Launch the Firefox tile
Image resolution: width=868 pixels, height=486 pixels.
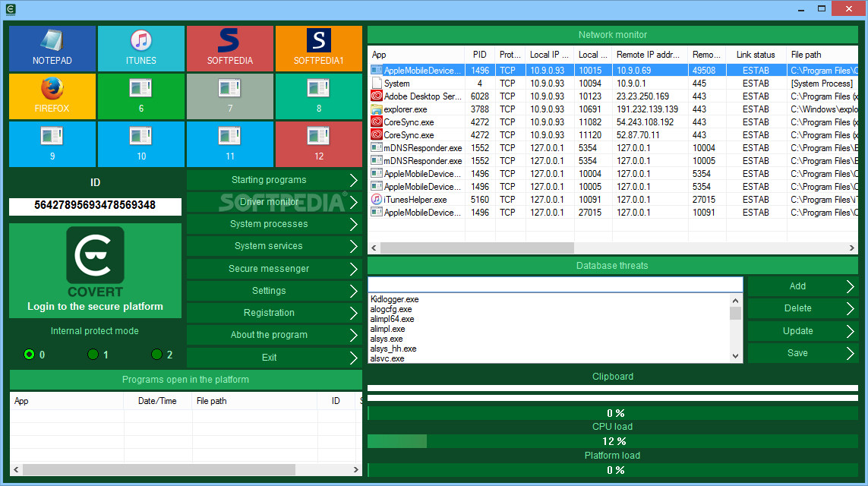coord(52,96)
